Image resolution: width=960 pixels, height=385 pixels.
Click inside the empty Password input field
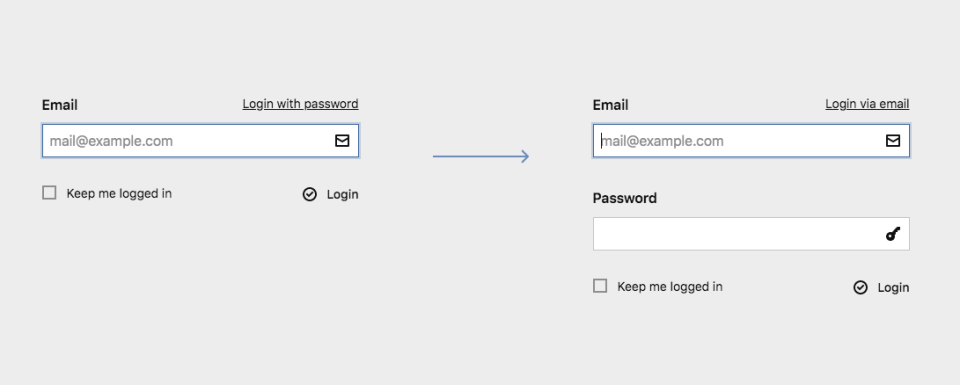(x=751, y=234)
